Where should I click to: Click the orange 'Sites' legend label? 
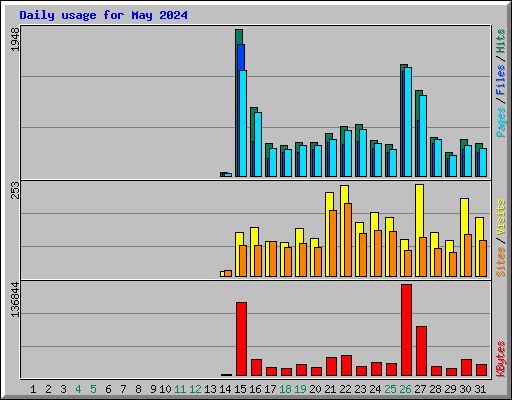click(501, 262)
